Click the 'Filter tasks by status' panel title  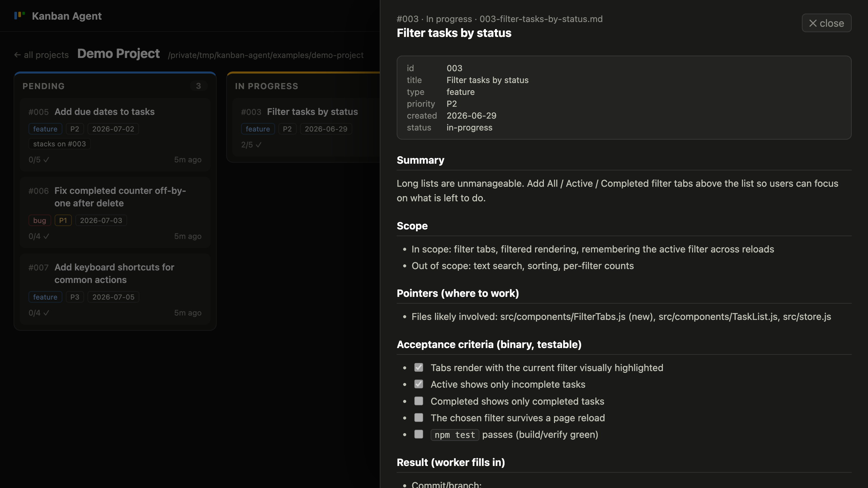(x=454, y=33)
